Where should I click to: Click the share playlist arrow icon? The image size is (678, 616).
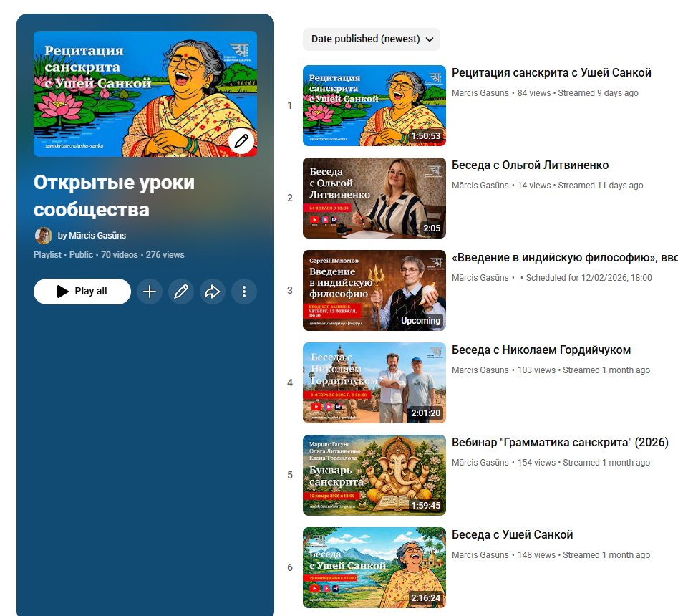[213, 292]
